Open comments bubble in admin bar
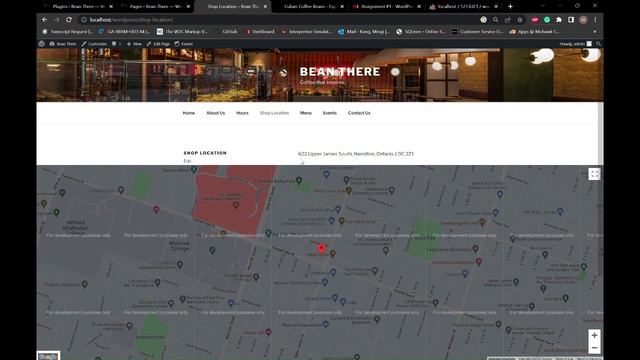 [116, 44]
